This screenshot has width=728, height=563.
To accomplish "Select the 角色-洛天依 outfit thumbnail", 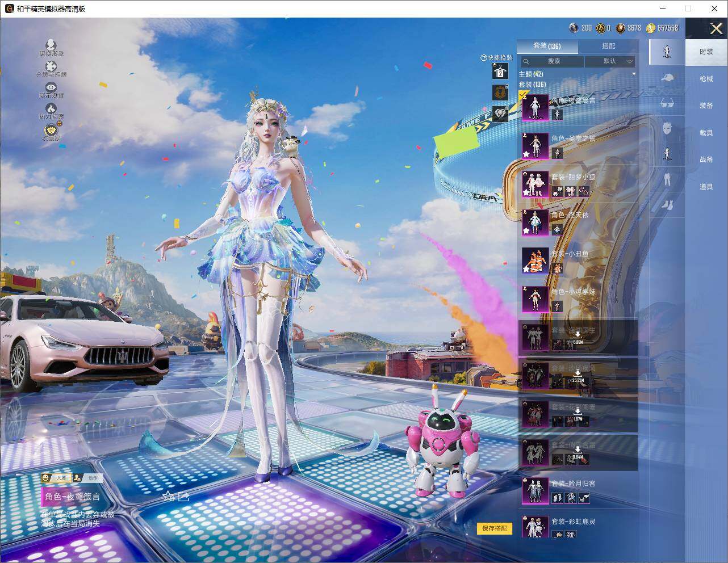I will (535, 222).
